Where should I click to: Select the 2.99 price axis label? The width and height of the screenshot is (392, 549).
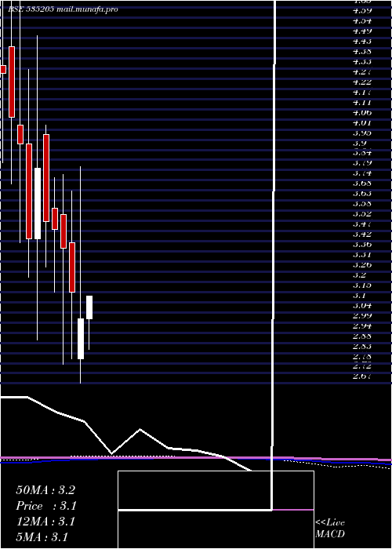click(x=362, y=315)
